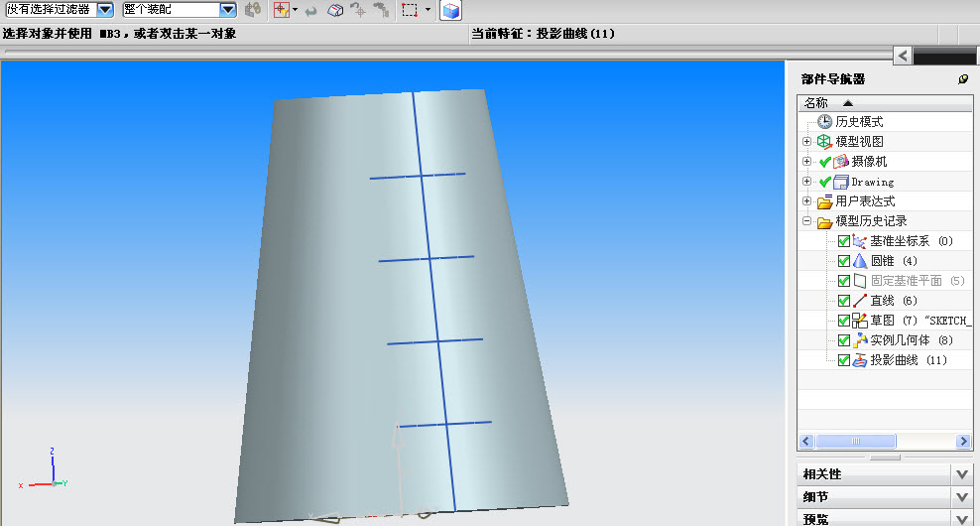Screen dimensions: 980x526
Task: Click the Drawing sheet icon
Action: pos(841,182)
